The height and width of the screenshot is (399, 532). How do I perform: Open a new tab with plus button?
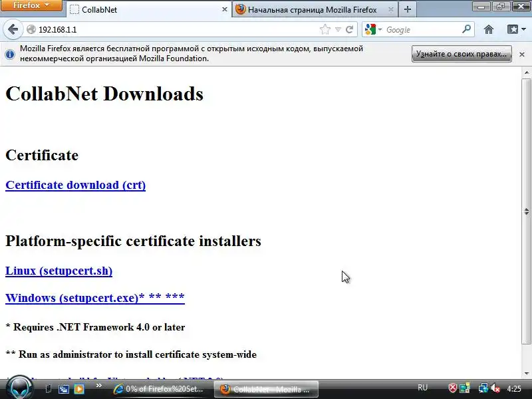tap(408, 9)
